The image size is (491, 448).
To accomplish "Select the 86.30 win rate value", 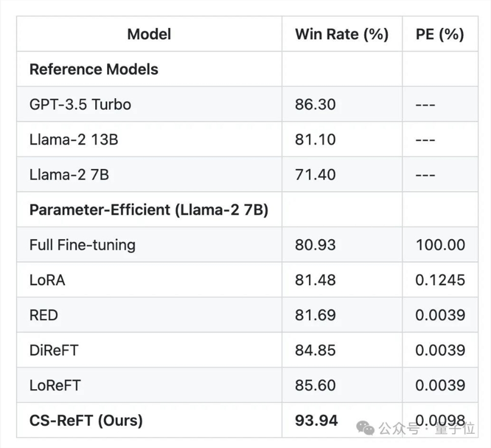I will 315,104.
